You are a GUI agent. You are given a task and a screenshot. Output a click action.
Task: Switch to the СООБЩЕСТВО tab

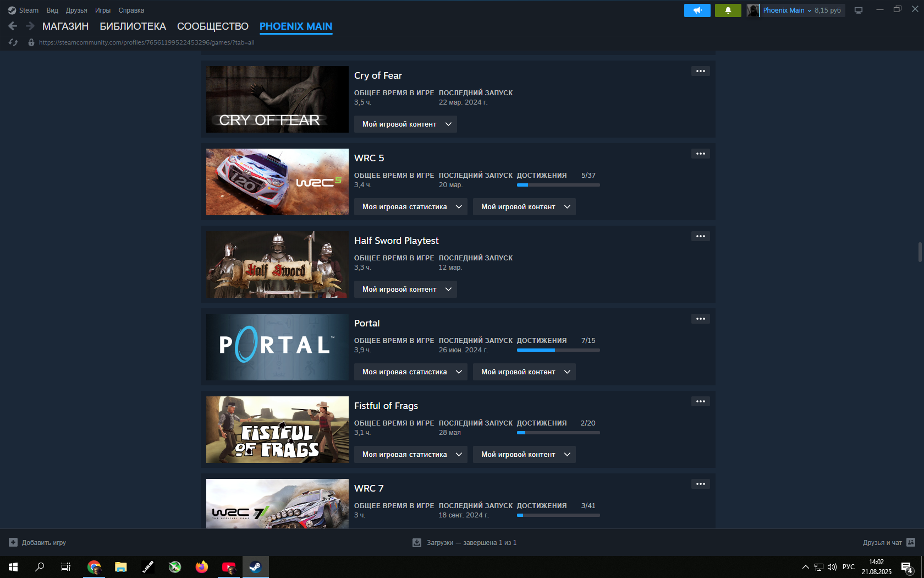coord(213,26)
